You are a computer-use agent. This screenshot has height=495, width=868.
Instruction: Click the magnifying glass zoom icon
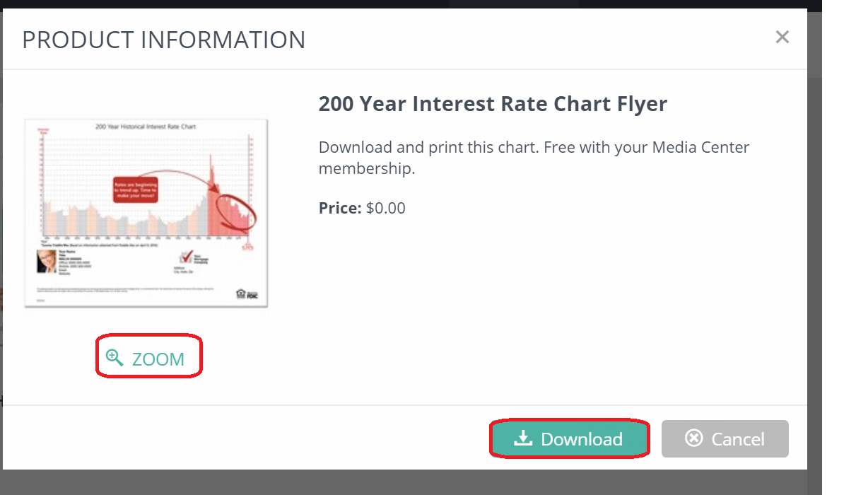coord(115,358)
